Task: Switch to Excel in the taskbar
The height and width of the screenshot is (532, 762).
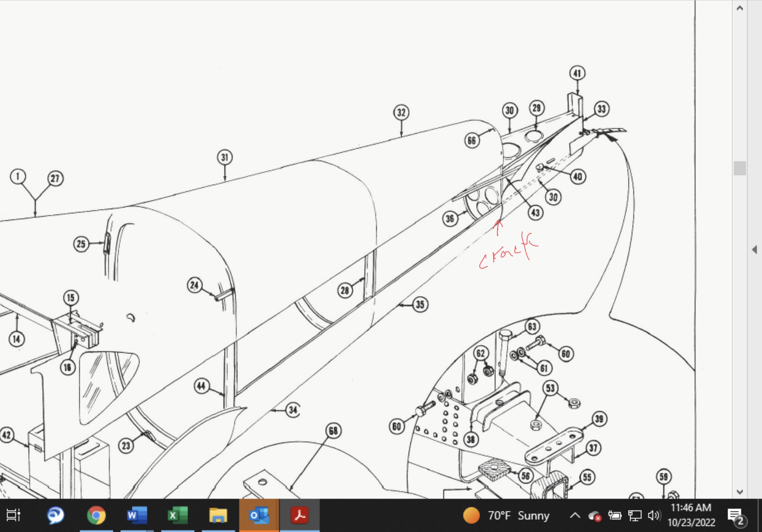Action: coord(177,515)
